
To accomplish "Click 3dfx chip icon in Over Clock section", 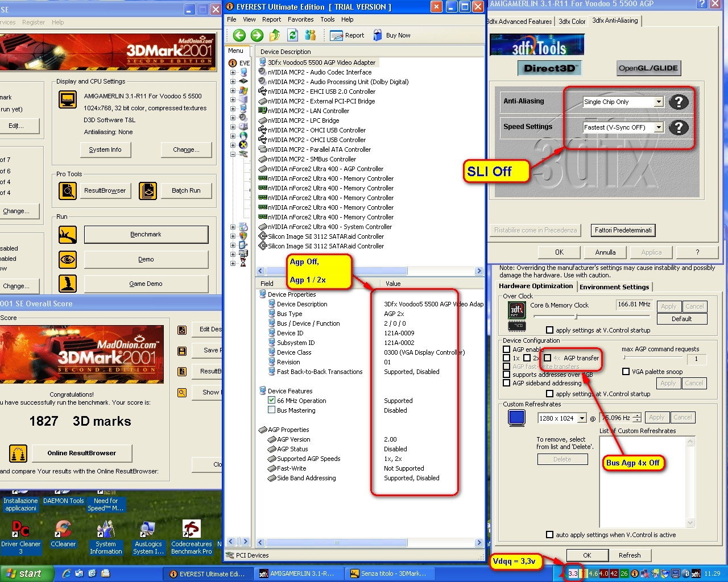I will [516, 310].
